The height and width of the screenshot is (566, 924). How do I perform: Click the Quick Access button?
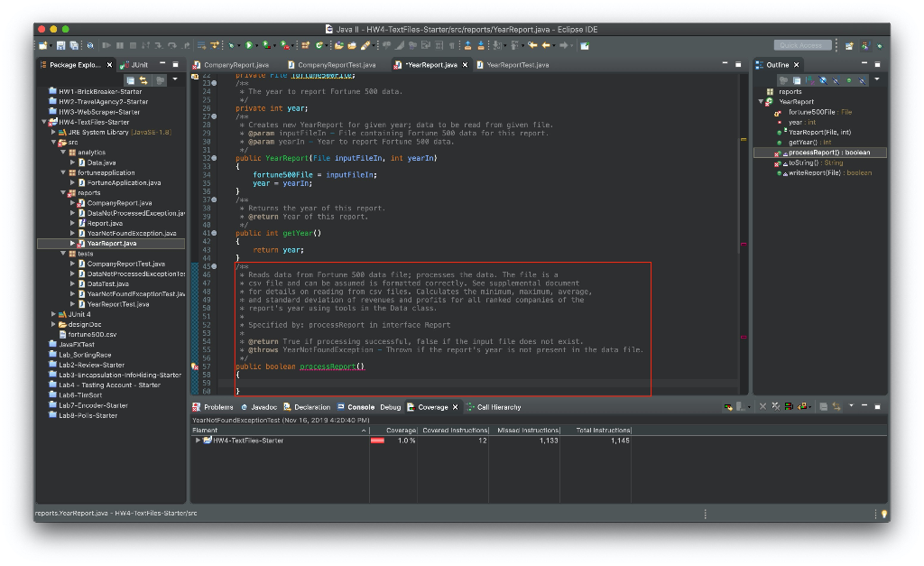tap(801, 45)
